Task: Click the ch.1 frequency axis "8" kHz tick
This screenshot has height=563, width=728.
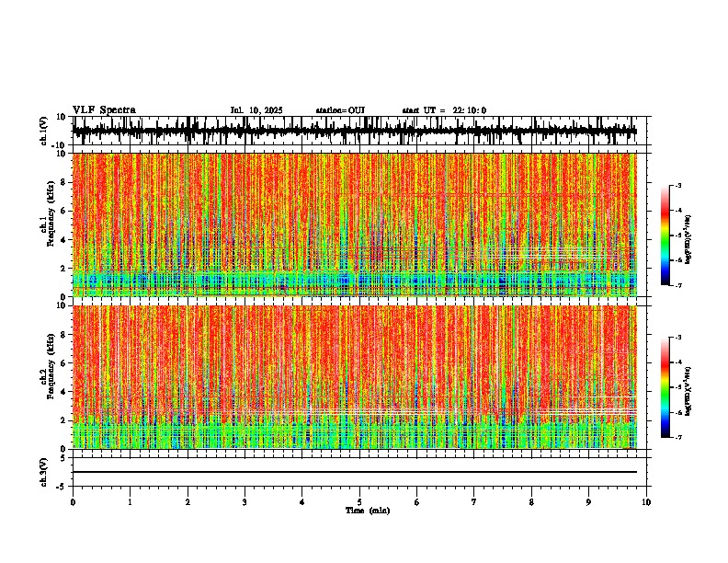Action: (64, 182)
